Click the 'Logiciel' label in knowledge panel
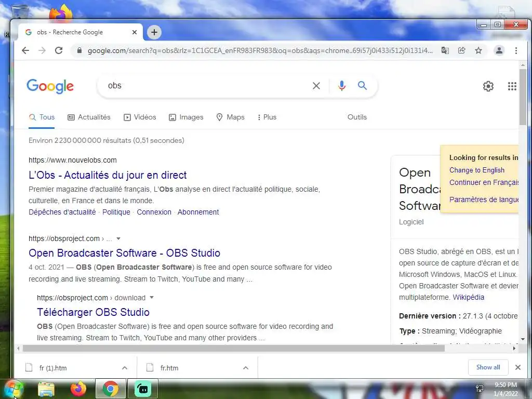 pos(411,222)
